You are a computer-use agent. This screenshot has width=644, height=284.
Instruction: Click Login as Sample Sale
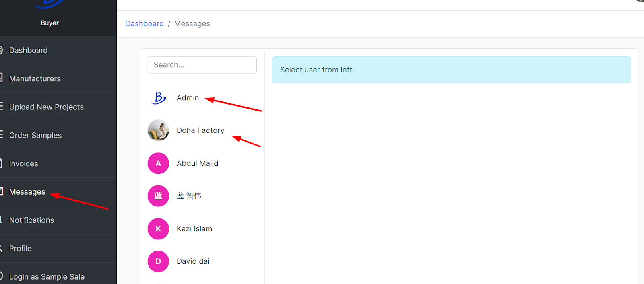pos(47,277)
